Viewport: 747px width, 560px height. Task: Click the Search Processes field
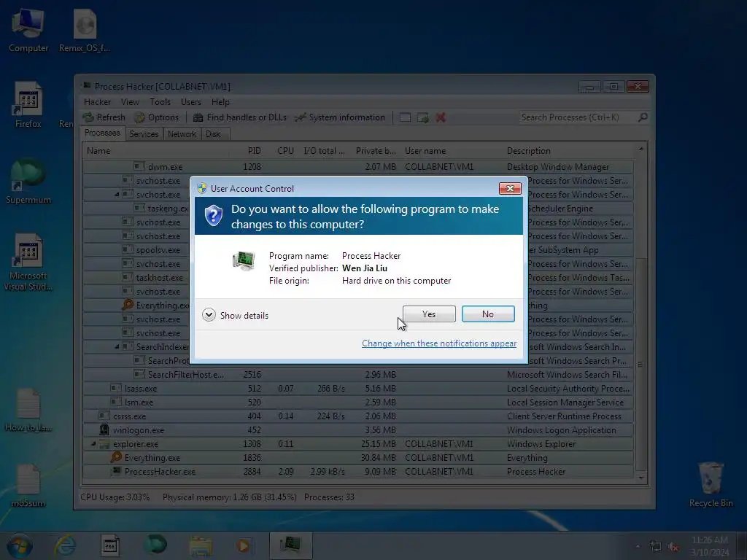point(578,117)
